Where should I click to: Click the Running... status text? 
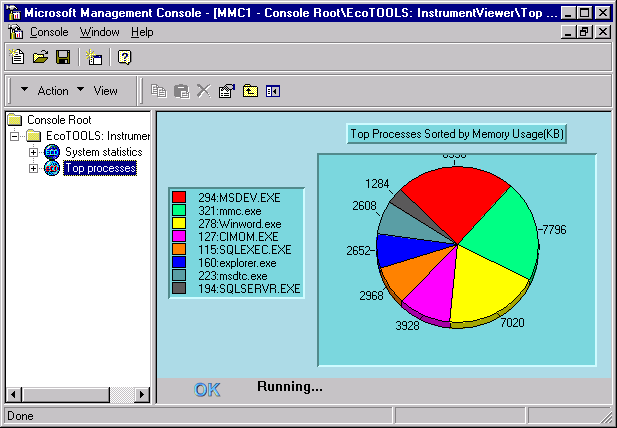click(x=290, y=387)
